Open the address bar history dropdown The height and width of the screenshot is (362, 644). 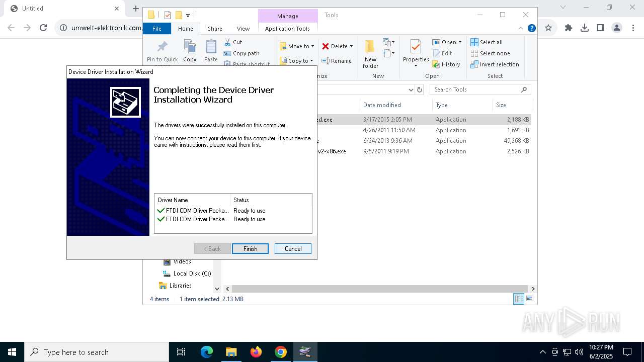click(411, 89)
